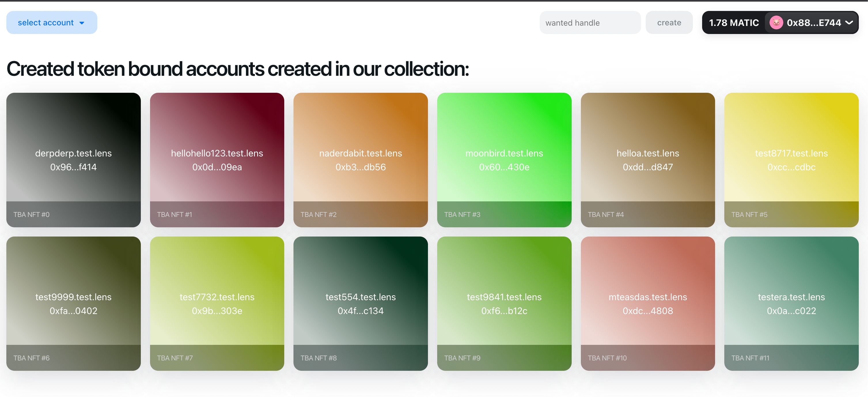Click address 0xdd...d847

pyautogui.click(x=648, y=167)
